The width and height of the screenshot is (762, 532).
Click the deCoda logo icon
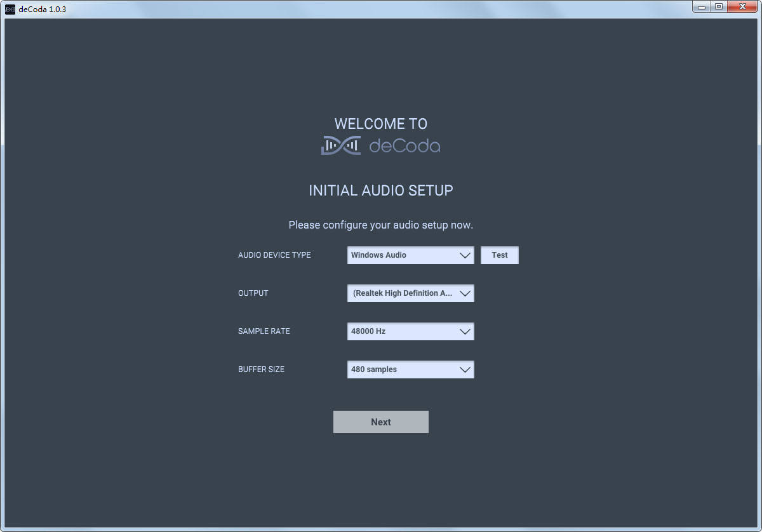pyautogui.click(x=340, y=145)
